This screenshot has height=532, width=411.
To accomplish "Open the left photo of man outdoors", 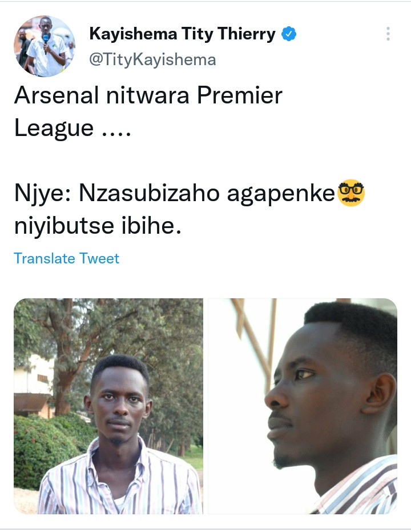I will pyautogui.click(x=108, y=406).
